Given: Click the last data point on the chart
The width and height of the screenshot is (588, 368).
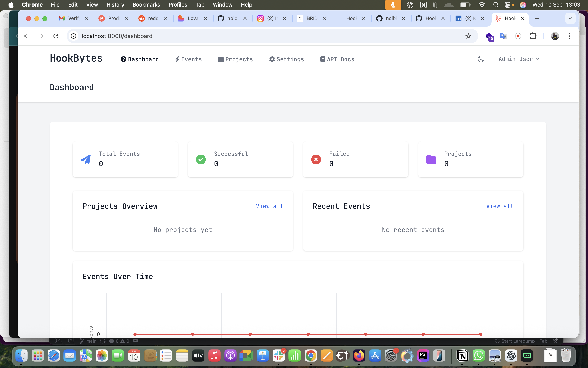Looking at the screenshot, I should (481, 334).
